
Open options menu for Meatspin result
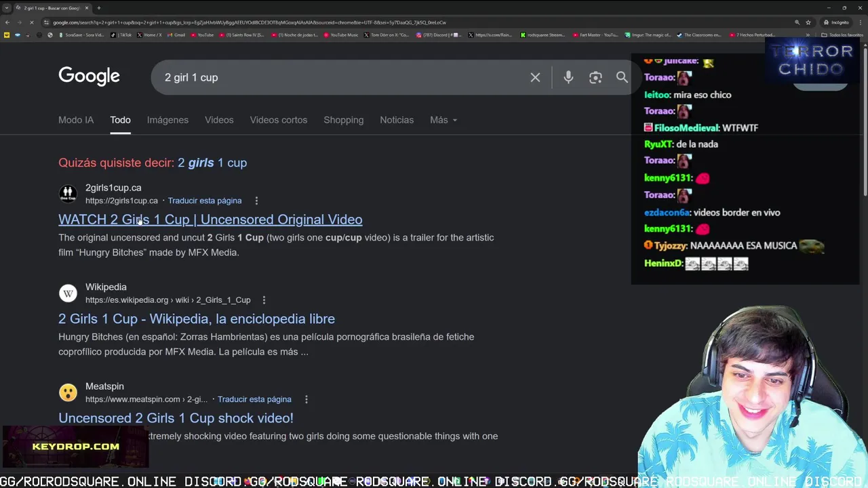(306, 399)
